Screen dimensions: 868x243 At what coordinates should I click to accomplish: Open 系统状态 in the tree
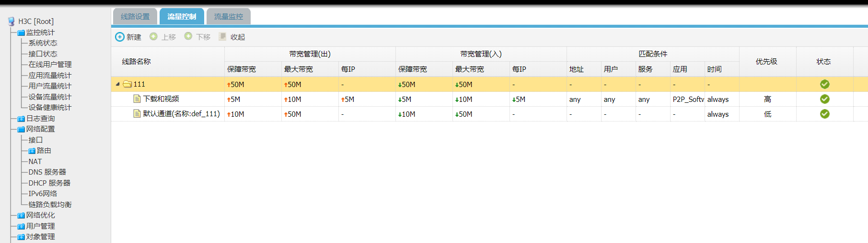[x=43, y=43]
